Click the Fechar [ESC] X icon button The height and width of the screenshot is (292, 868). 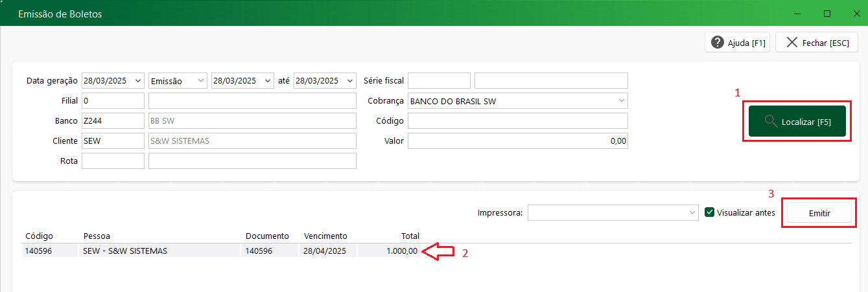pyautogui.click(x=817, y=43)
